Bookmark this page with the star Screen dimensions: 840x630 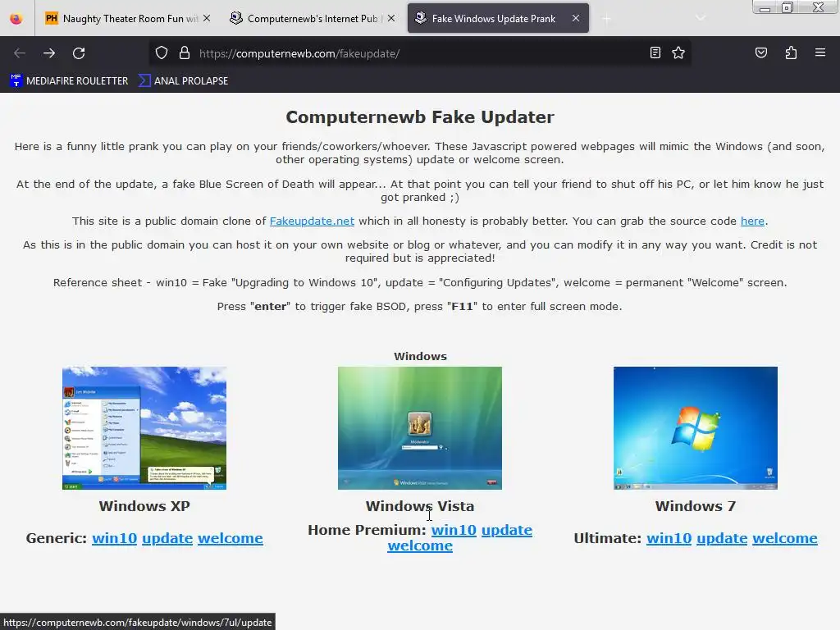click(678, 52)
